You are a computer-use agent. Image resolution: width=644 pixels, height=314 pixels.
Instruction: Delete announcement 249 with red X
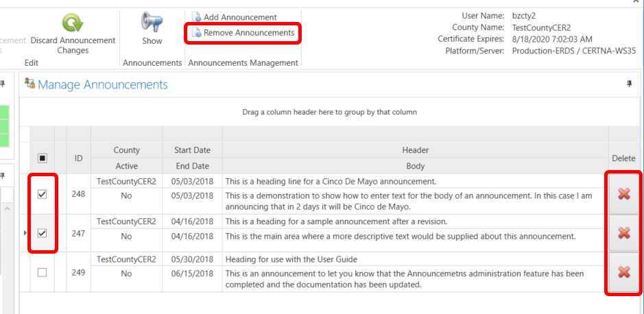(623, 272)
